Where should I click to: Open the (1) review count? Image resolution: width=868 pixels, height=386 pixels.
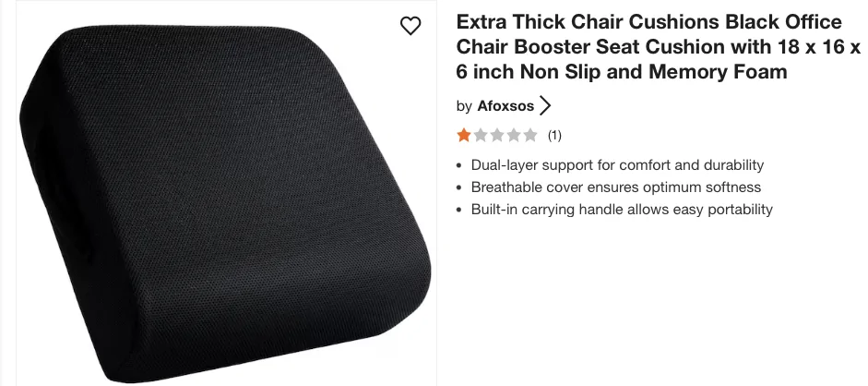(554, 135)
